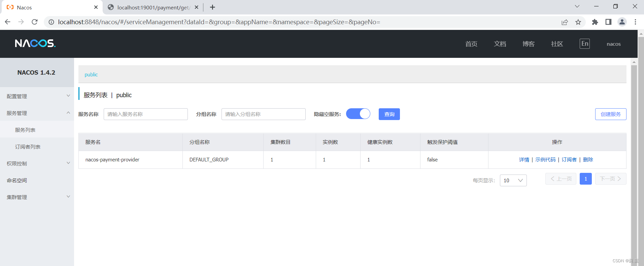Open 社区 in the top navigation
644x266 pixels.
(557, 44)
